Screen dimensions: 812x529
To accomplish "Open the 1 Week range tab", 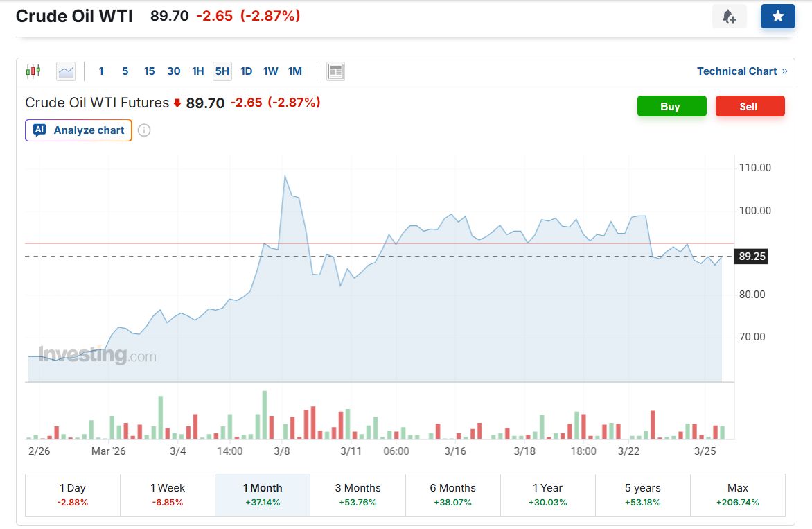I will [168, 494].
